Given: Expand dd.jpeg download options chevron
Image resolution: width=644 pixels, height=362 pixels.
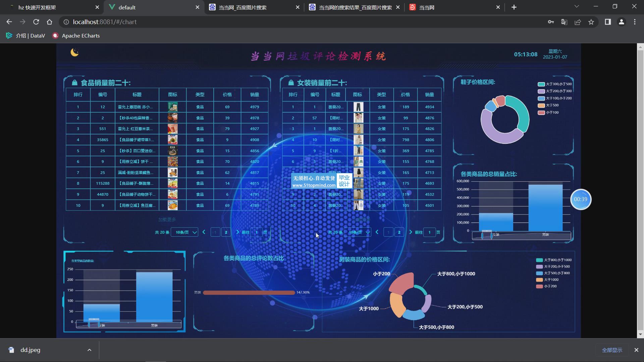Looking at the screenshot, I should 89,350.
